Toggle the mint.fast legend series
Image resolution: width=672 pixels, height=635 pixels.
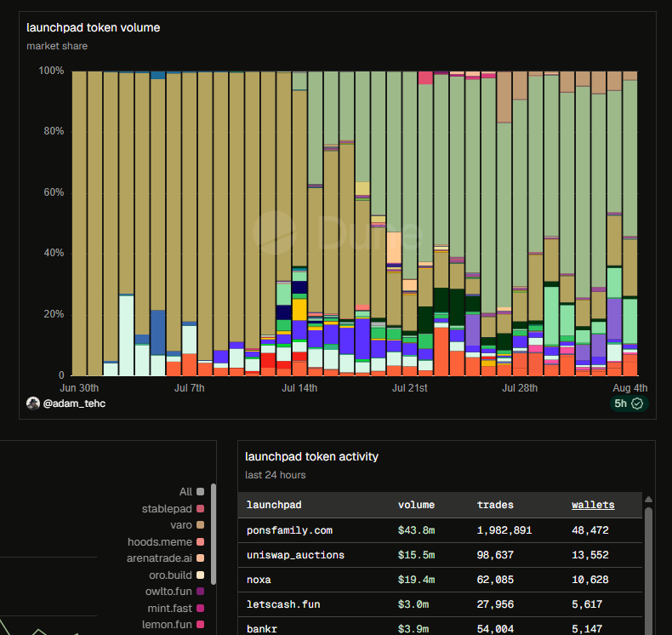tap(176, 609)
